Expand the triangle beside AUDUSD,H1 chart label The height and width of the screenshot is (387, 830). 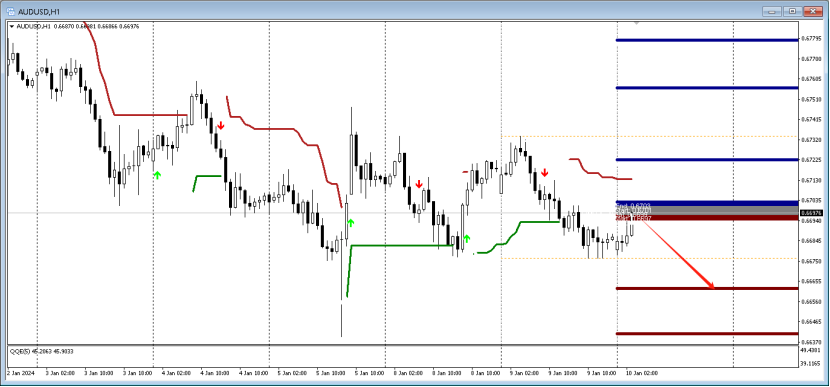12,26
